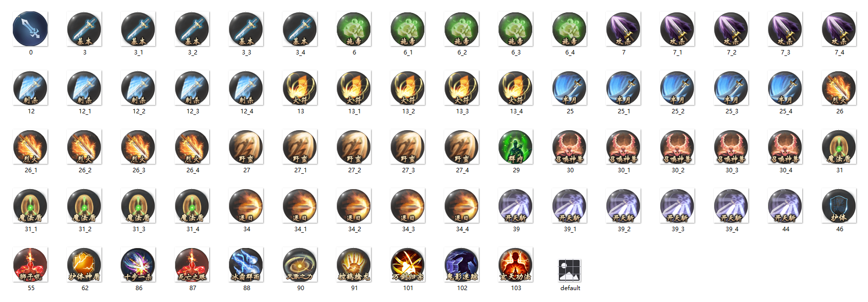Image resolution: width=868 pixels, height=302 pixels.
Task: Click the 刺杀 icon labeled 12
Action: click(31, 88)
